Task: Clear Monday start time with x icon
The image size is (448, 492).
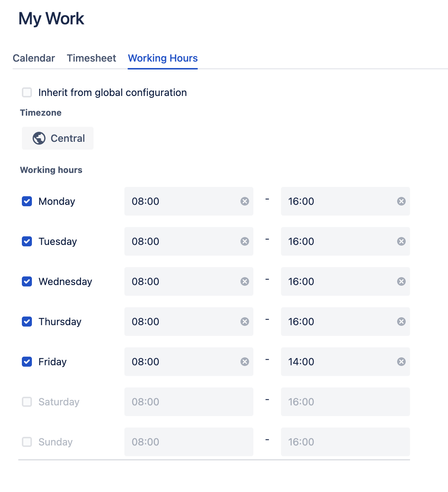Action: 245,201
